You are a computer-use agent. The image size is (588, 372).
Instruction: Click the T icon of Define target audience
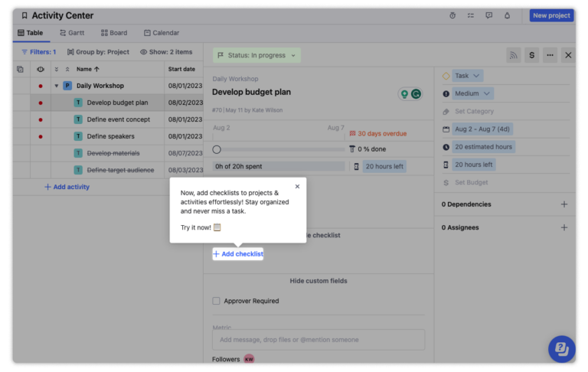(x=78, y=170)
